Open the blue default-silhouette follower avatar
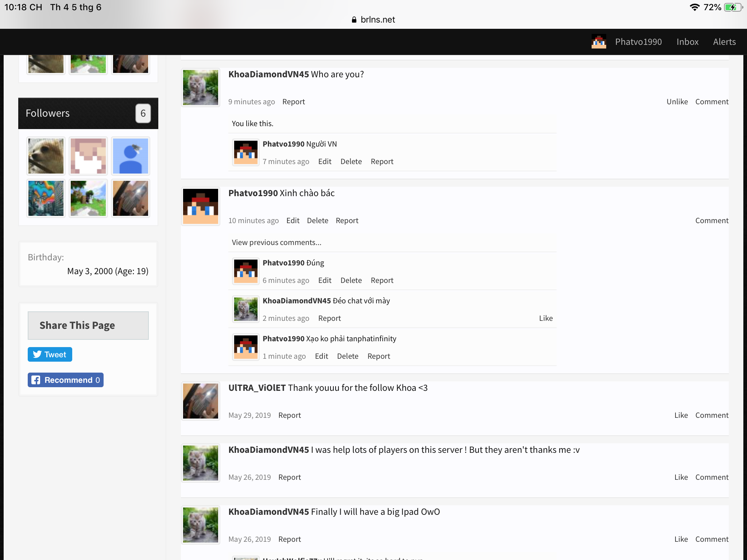The width and height of the screenshot is (747, 560). [131, 156]
